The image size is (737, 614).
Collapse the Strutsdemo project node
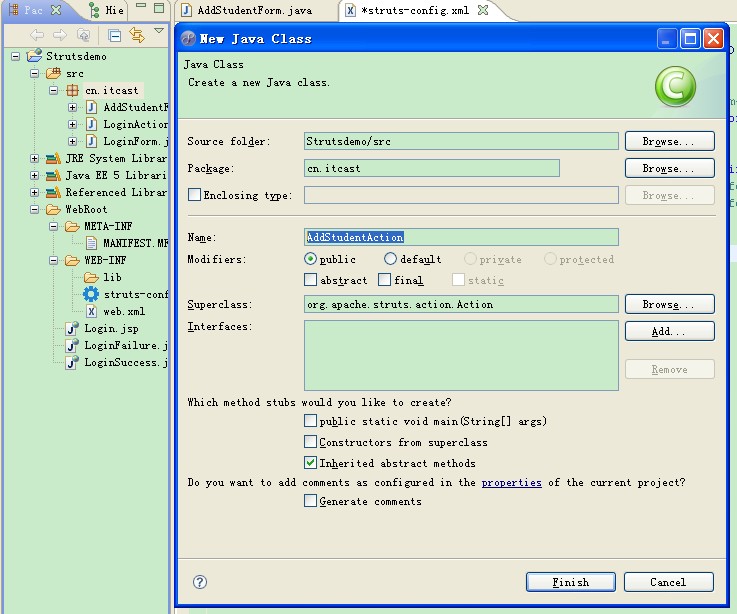16,56
